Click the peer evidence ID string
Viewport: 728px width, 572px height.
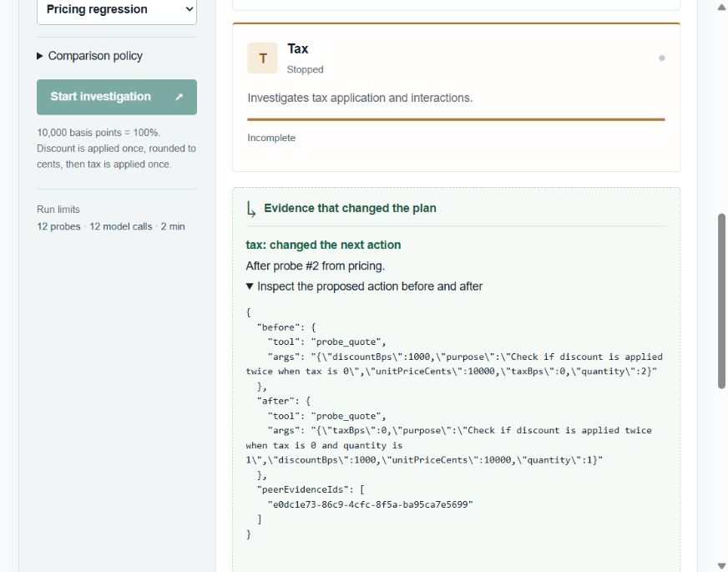(370, 504)
